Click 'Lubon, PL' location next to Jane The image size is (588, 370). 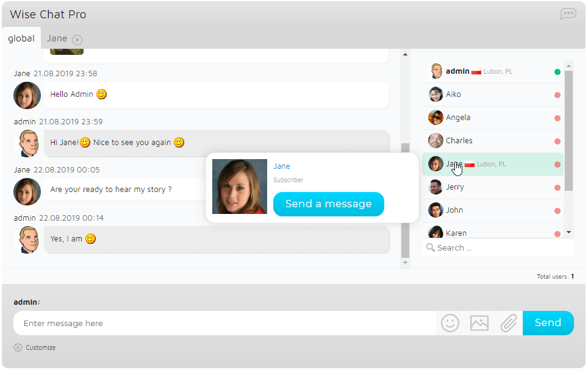tap(491, 164)
